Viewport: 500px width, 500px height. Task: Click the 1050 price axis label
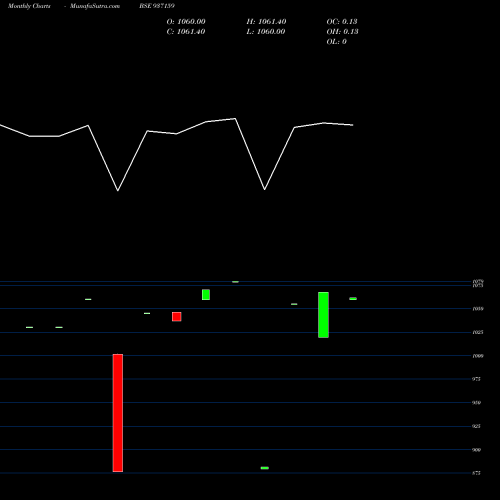pos(478,309)
